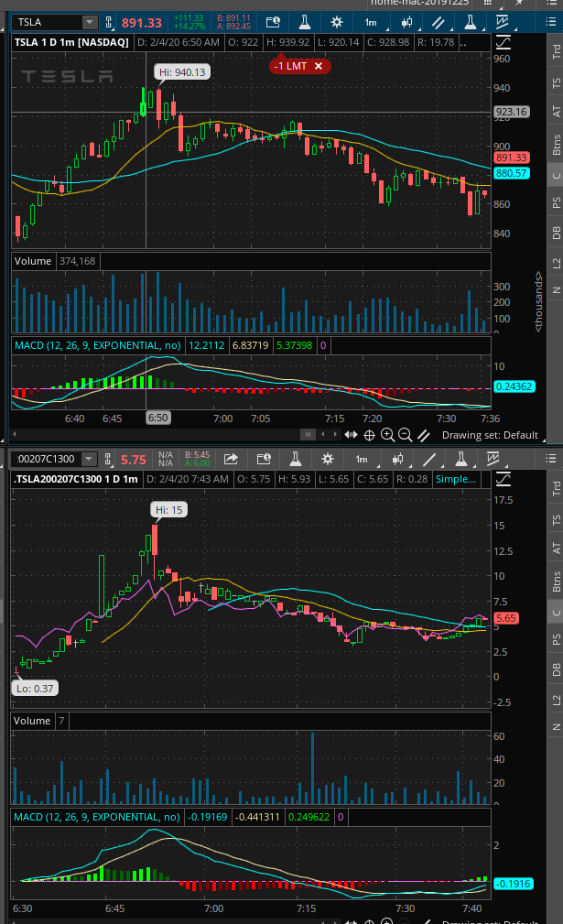Toggle price scale icon on TSLA chart
The image size is (563, 924).
coord(503,42)
